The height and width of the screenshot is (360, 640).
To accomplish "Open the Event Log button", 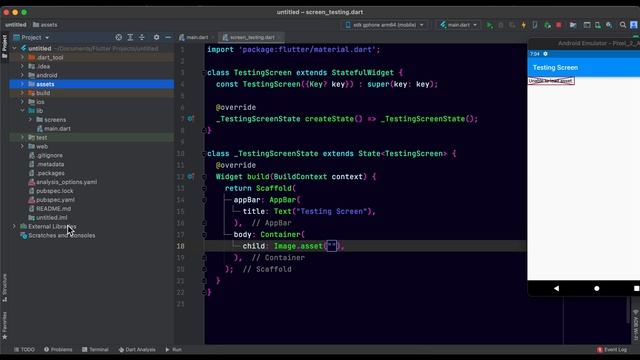I will pos(612,349).
